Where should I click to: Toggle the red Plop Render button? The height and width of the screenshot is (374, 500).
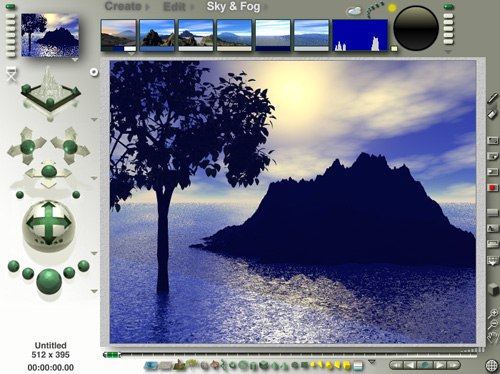[x=492, y=188]
